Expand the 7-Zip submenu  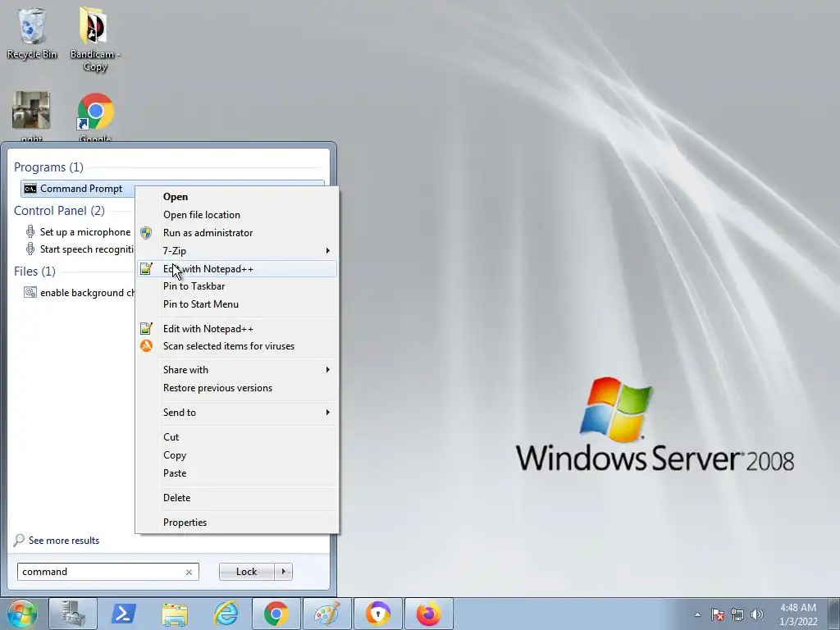tap(237, 251)
